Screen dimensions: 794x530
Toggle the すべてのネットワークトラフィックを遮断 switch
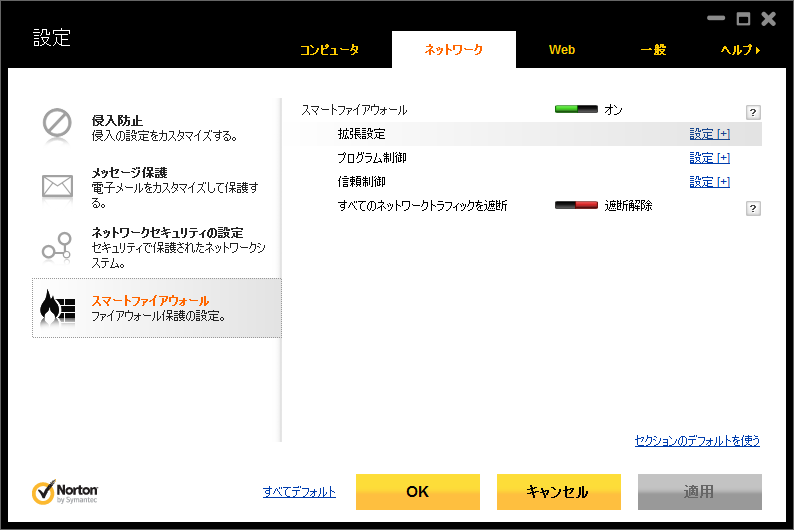[x=576, y=206]
